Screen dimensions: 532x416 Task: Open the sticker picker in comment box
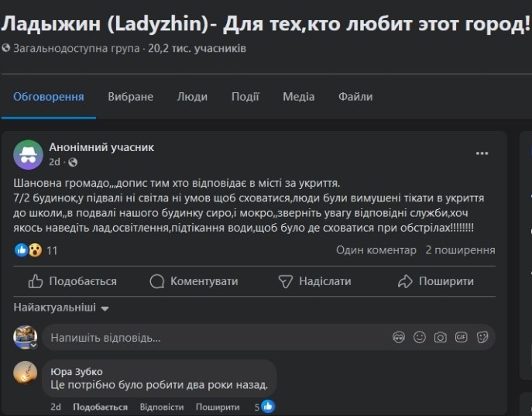482,337
